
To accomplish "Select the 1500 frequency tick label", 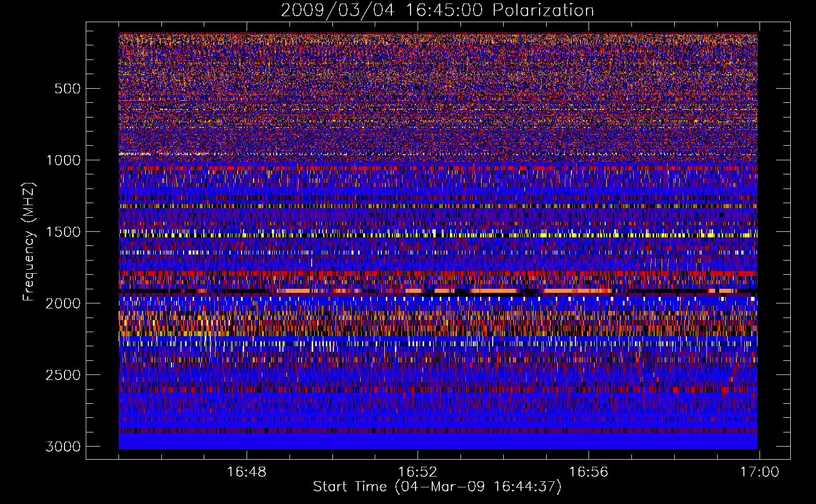I will (x=63, y=232).
